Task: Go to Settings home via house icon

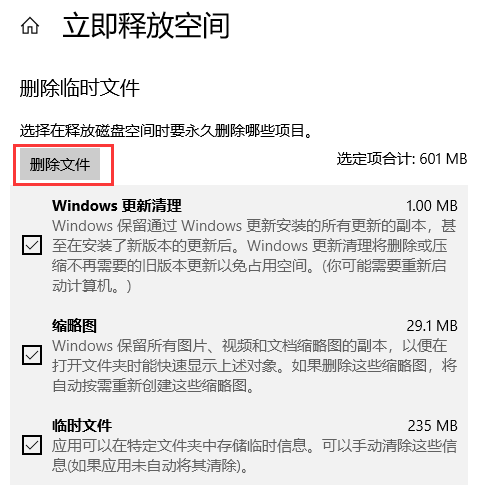Action: pos(30,26)
